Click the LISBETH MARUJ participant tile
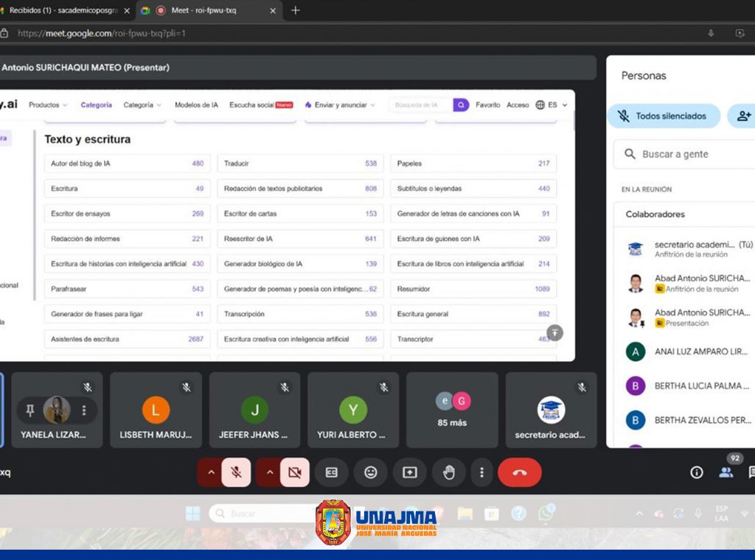 pos(156,410)
